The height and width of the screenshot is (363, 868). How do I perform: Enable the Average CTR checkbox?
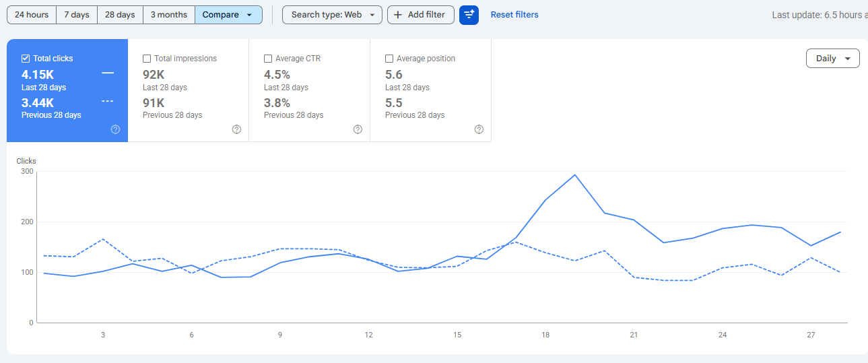click(268, 59)
